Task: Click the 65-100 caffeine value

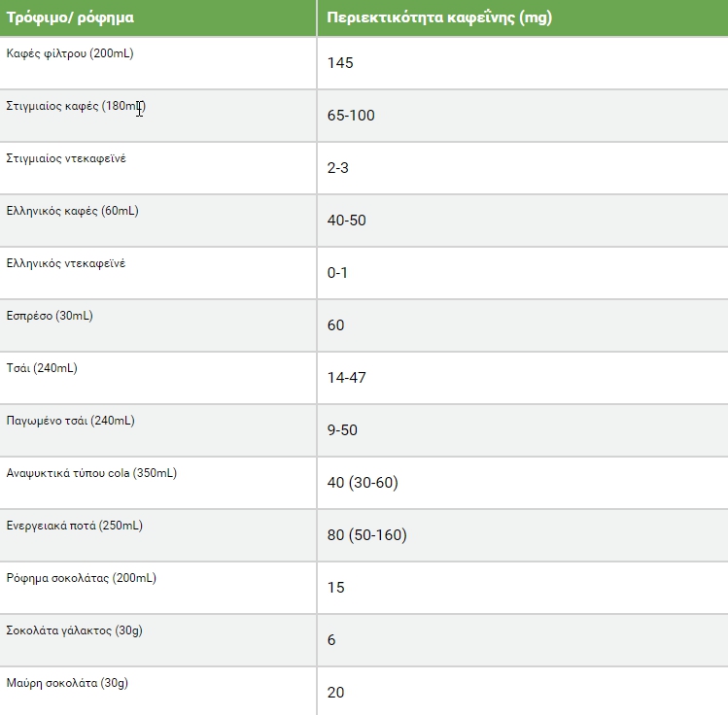Action: coord(351,115)
